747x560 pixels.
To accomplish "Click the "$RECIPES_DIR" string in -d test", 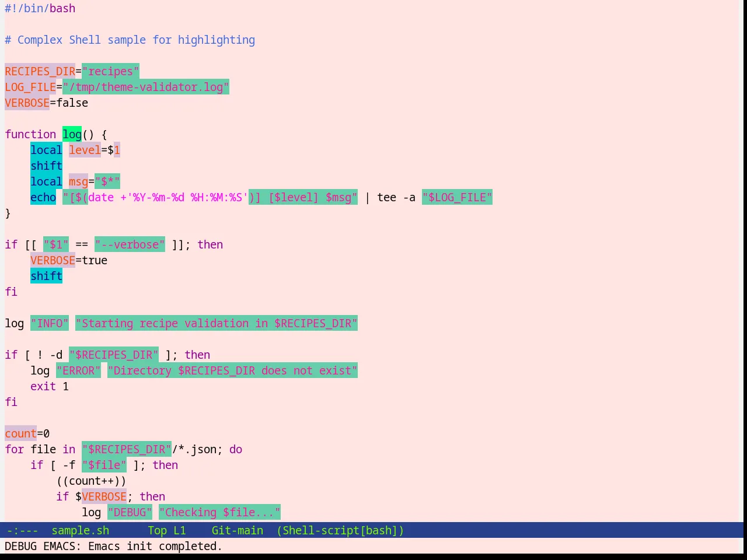I will point(114,355).
